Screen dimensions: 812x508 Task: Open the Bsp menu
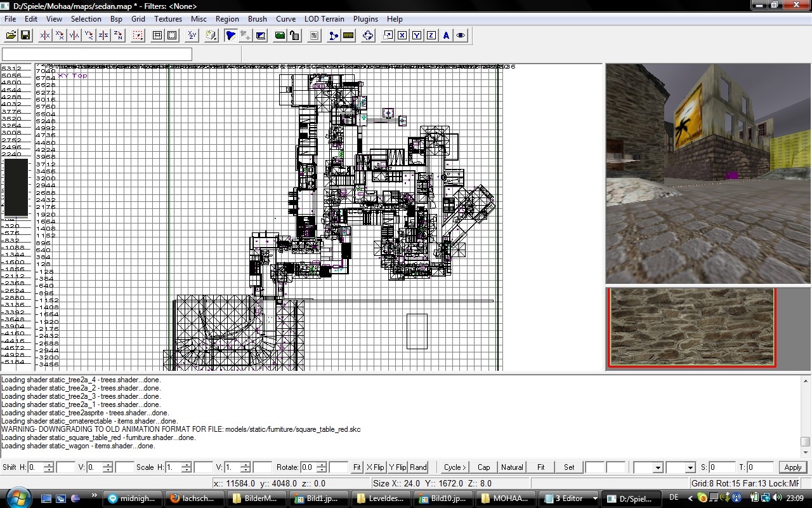pyautogui.click(x=116, y=19)
